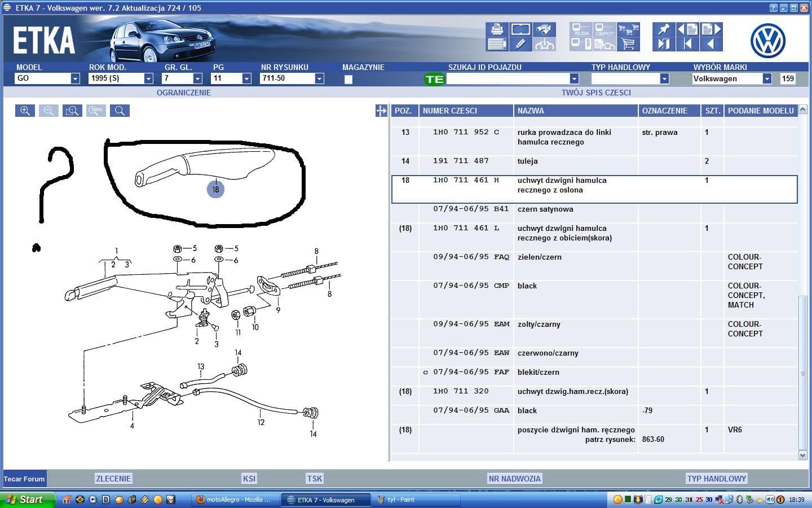
Task: Click the pencil edit icon
Action: [520, 44]
